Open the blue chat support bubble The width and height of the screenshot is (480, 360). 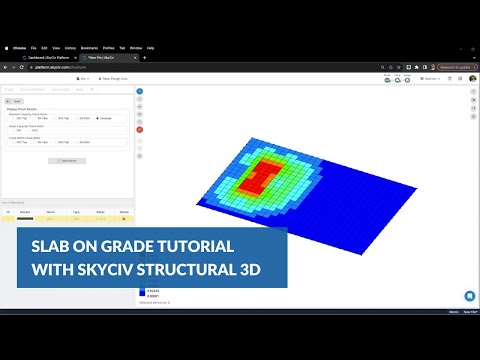(470, 296)
